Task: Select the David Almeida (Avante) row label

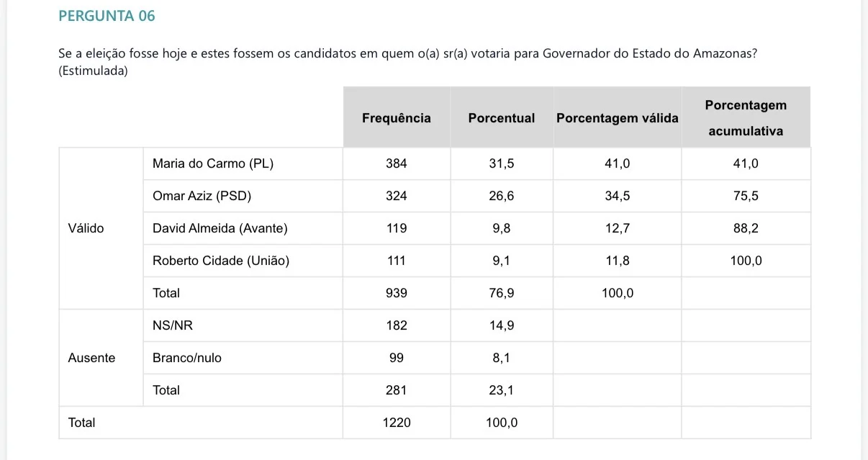Action: [x=220, y=228]
